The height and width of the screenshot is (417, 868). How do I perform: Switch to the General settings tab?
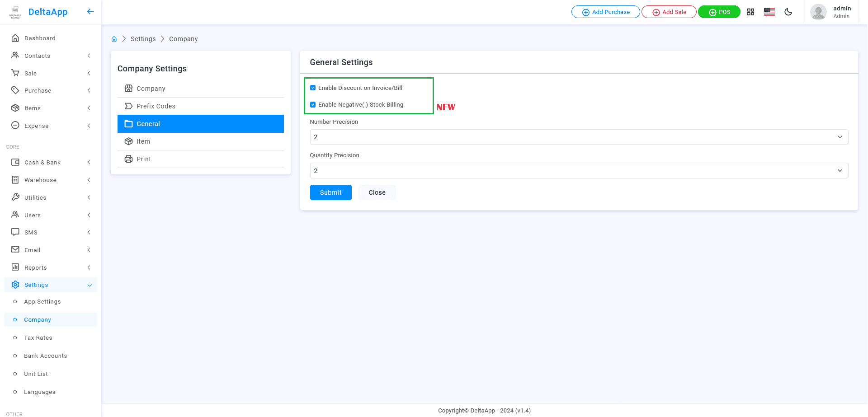click(x=201, y=124)
